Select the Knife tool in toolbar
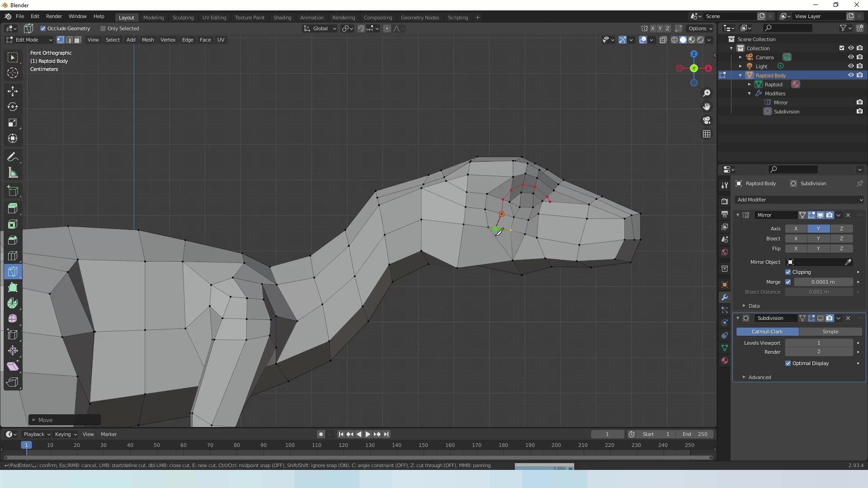Image resolution: width=868 pixels, height=488 pixels. coord(13,272)
